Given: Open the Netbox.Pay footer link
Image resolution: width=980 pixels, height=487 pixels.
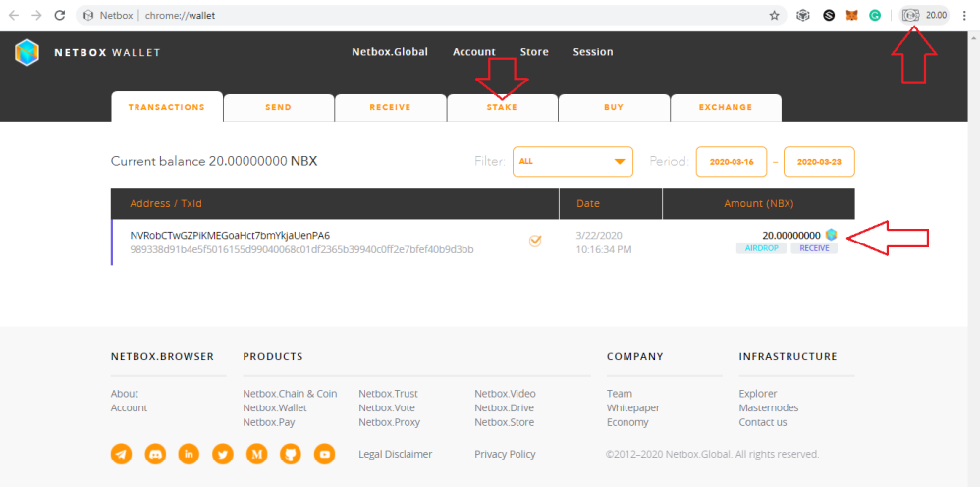Looking at the screenshot, I should click(269, 422).
